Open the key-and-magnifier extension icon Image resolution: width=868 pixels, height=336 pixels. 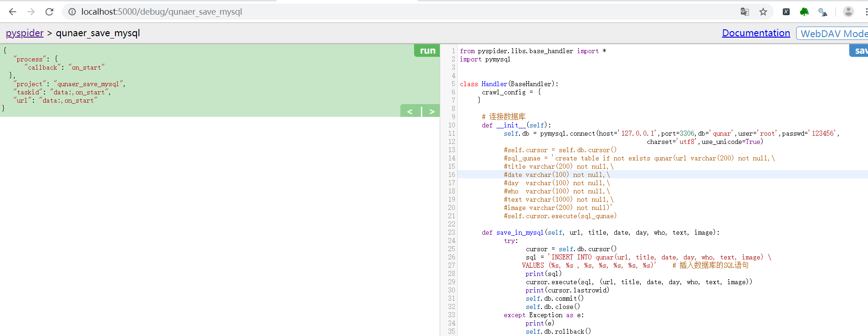pos(823,12)
